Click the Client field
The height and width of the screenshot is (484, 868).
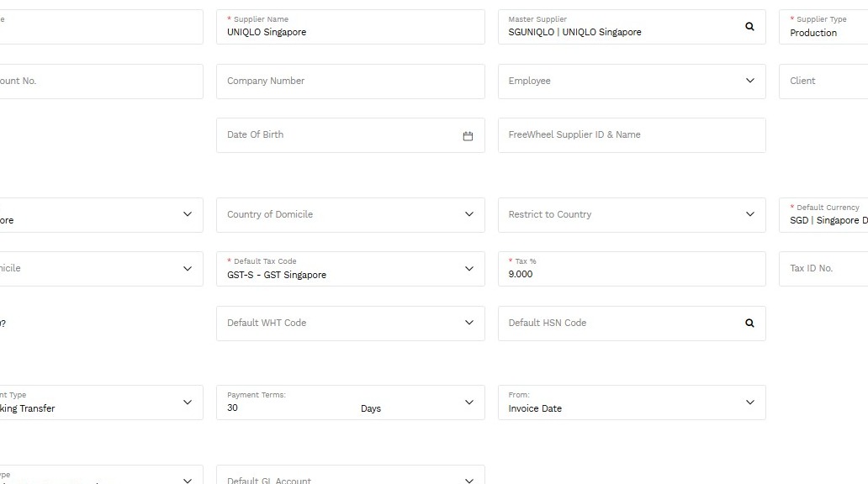823,82
